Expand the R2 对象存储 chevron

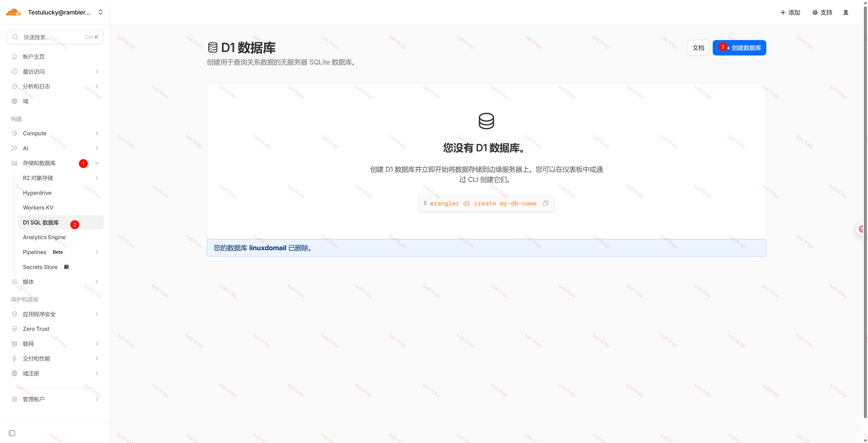pyautogui.click(x=97, y=178)
